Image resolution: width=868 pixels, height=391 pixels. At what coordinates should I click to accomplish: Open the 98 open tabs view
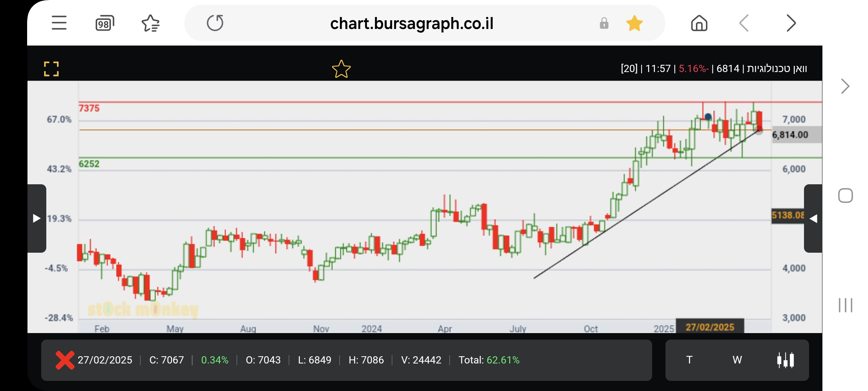pyautogui.click(x=105, y=24)
